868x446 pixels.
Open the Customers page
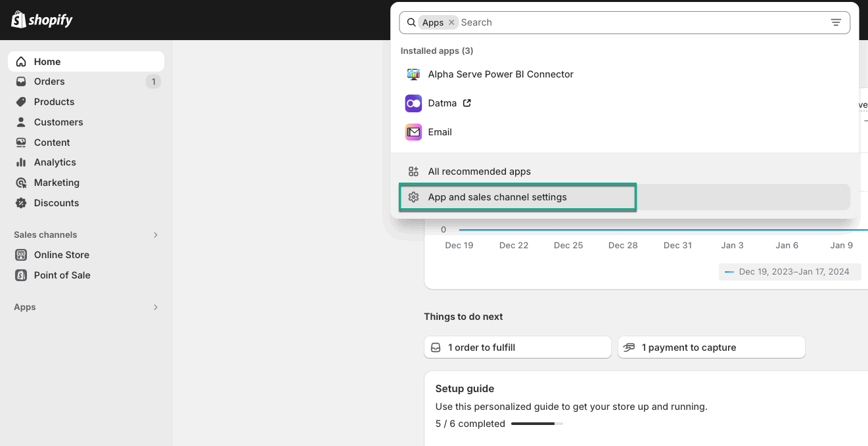58,122
